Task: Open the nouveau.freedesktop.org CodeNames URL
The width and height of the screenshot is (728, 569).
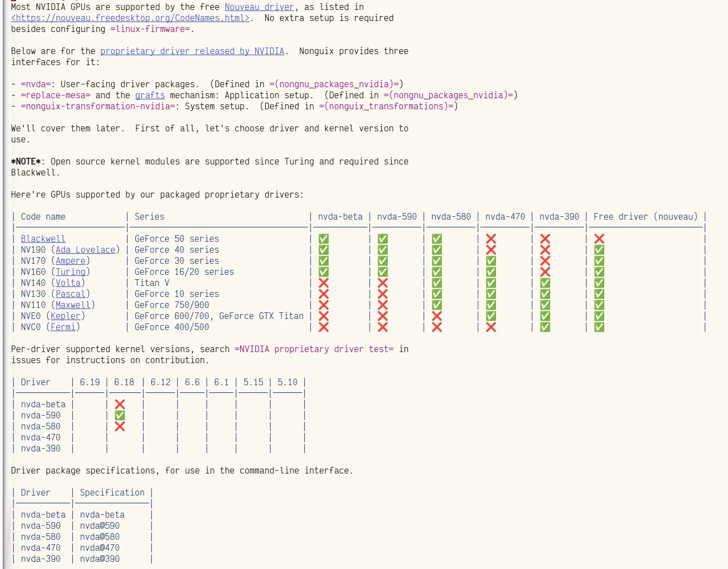Action: click(130, 18)
